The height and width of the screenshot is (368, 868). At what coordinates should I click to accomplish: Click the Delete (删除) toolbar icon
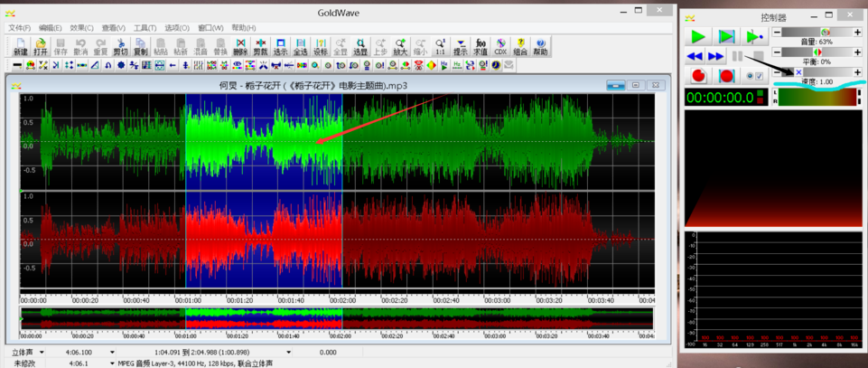pos(240,47)
